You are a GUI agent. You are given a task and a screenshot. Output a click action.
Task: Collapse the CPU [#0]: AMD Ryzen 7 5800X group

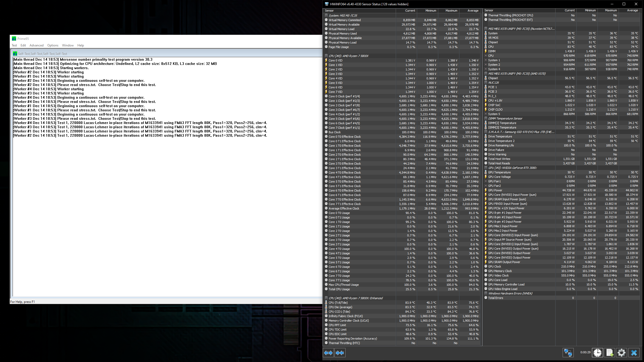coord(348,56)
